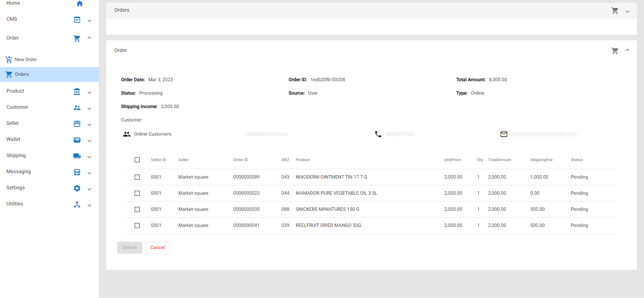Click the Settings gear icon
644x298 pixels.
[x=77, y=188]
